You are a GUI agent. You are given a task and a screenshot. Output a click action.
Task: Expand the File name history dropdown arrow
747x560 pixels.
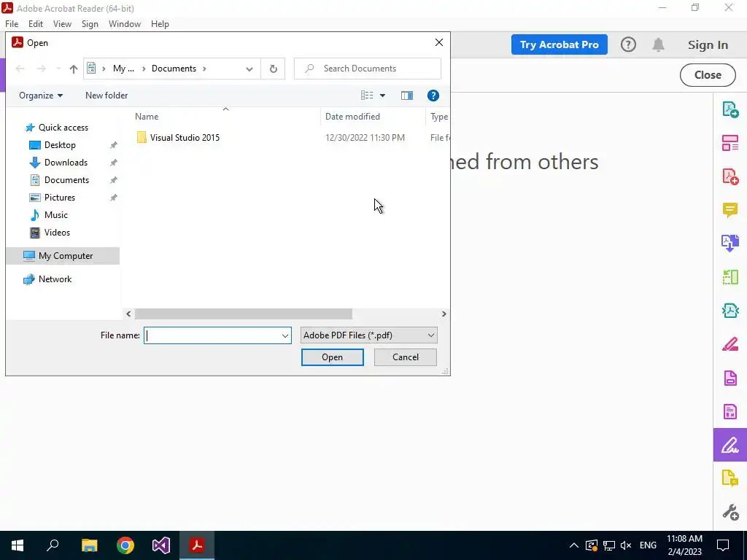coord(285,335)
